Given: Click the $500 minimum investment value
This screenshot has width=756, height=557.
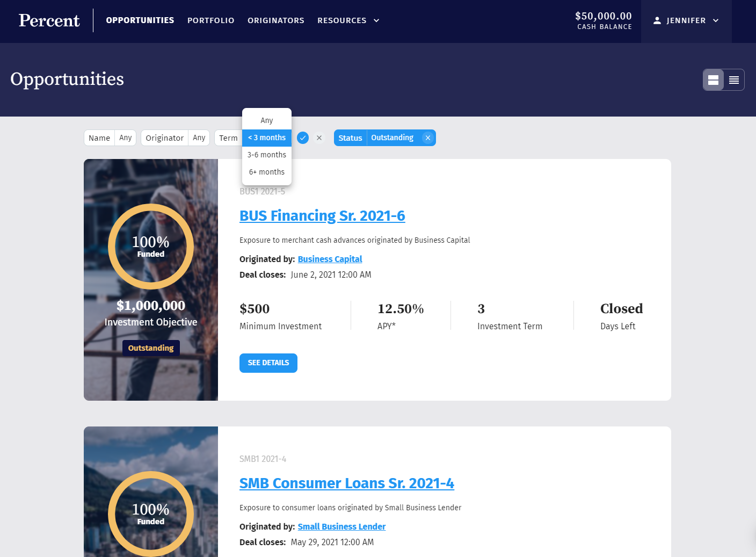Looking at the screenshot, I should click(255, 309).
